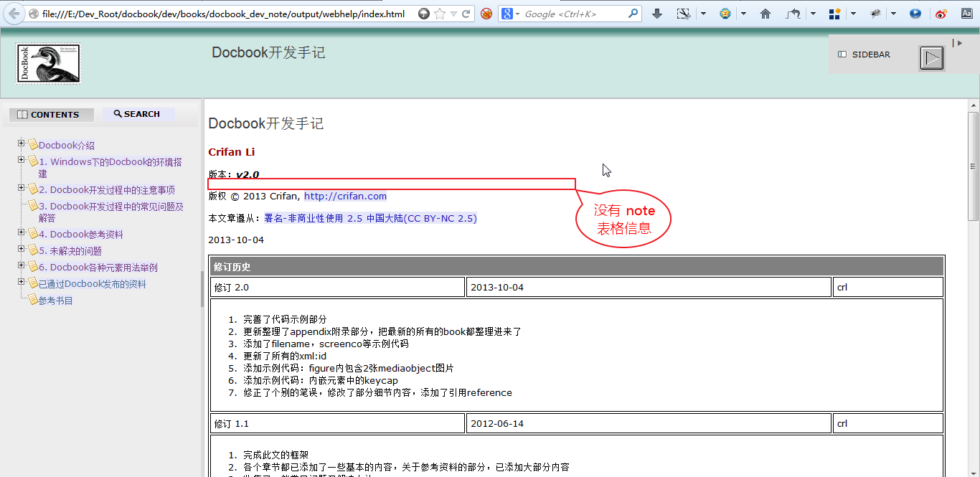Click the boxed triangle next button in header

click(x=932, y=58)
